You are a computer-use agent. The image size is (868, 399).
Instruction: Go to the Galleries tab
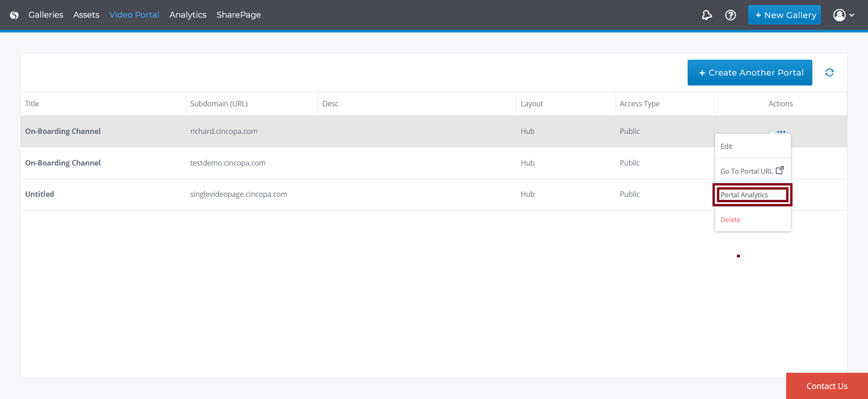(46, 15)
